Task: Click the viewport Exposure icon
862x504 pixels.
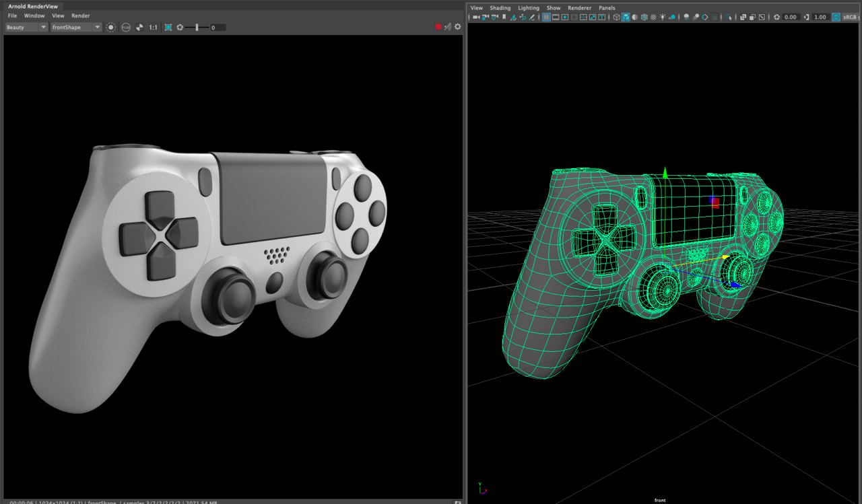Action: click(x=776, y=17)
